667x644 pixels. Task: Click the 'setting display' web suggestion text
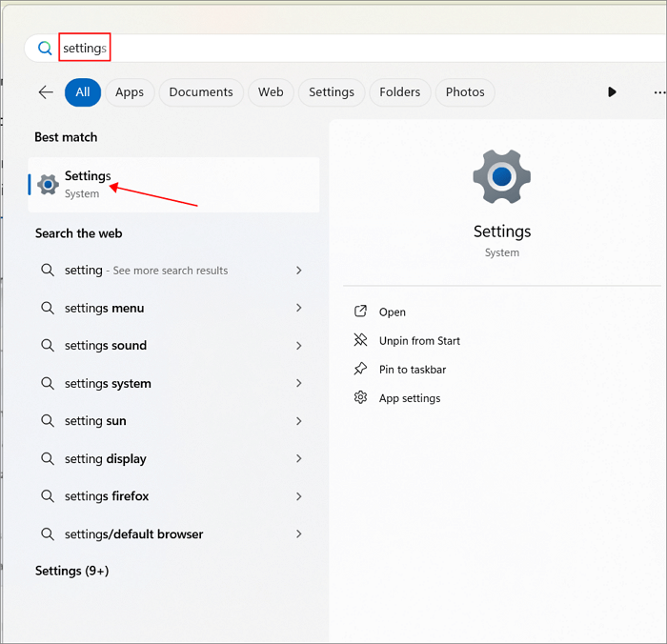coord(106,458)
